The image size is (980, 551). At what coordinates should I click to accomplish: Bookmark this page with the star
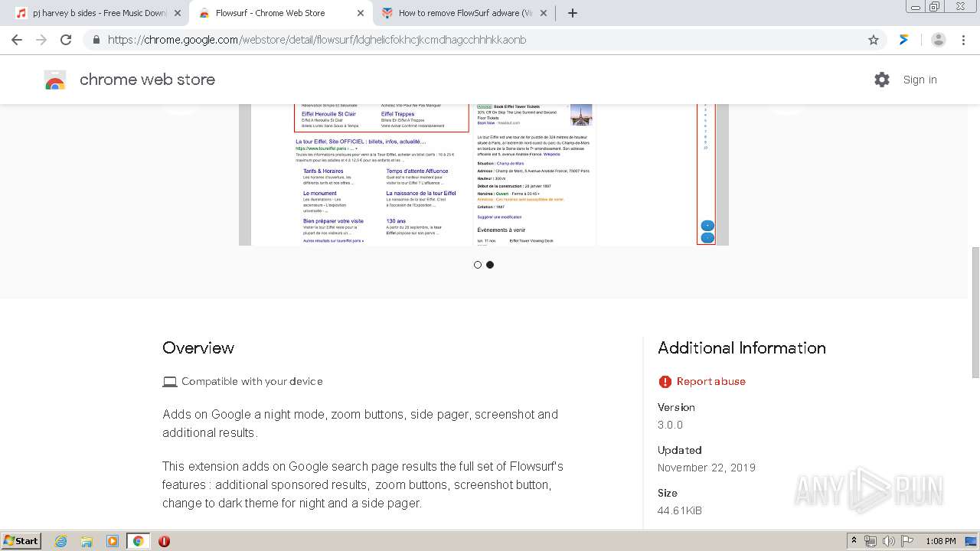[x=874, y=40]
